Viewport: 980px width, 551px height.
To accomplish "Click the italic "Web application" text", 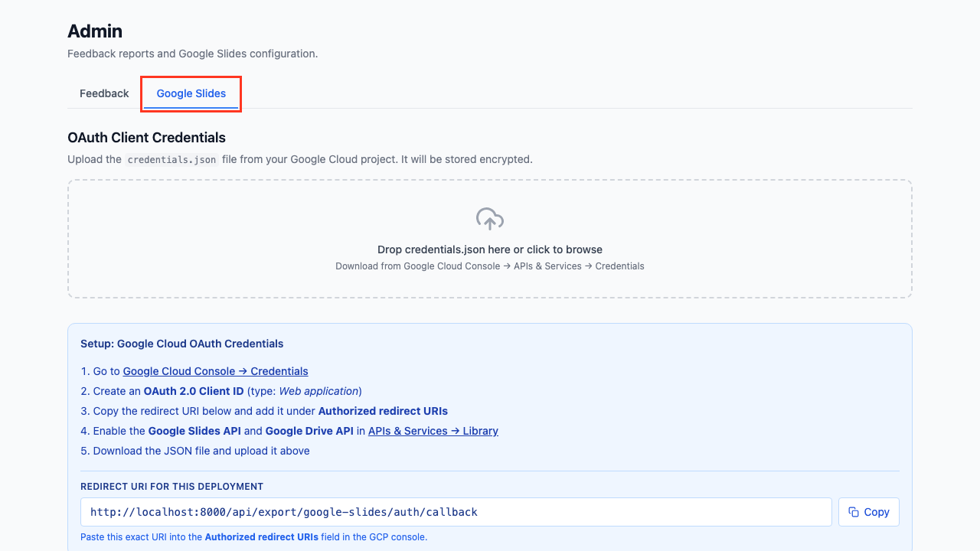I will pos(319,391).
